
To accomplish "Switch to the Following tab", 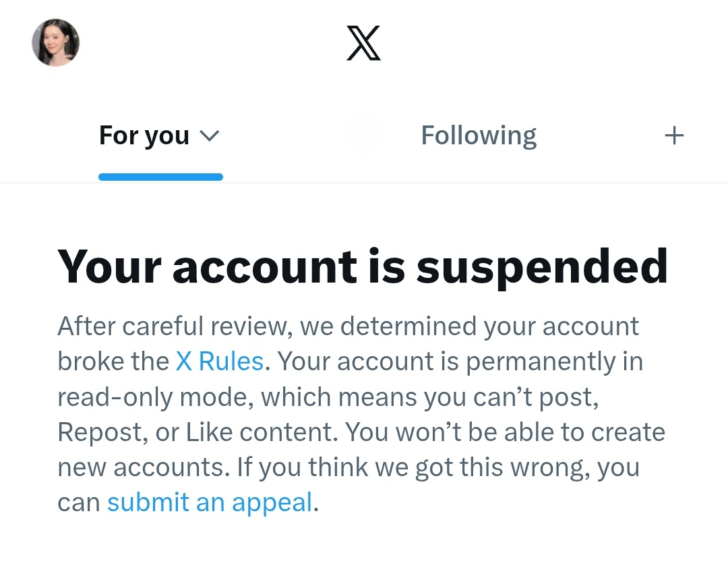I will [x=479, y=136].
